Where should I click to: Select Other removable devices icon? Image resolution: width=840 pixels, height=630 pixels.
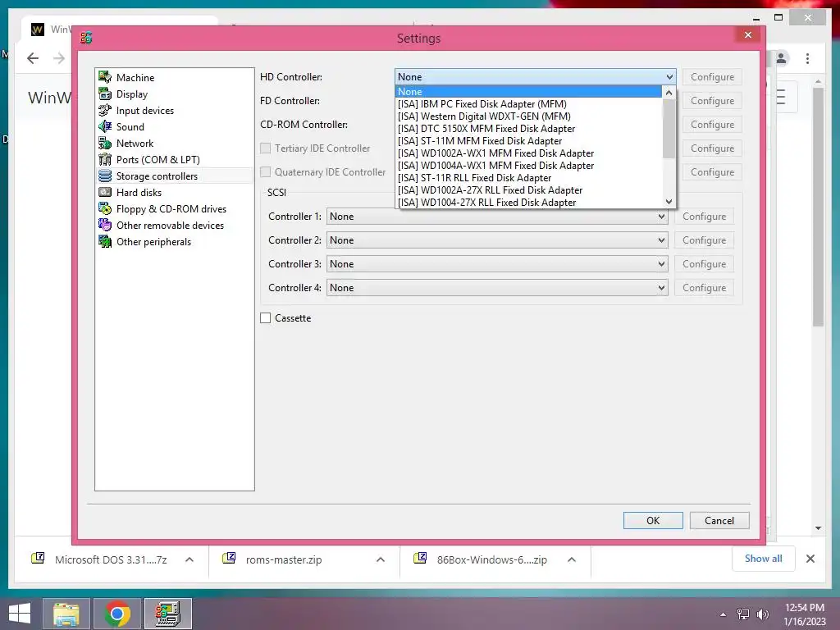(x=105, y=225)
